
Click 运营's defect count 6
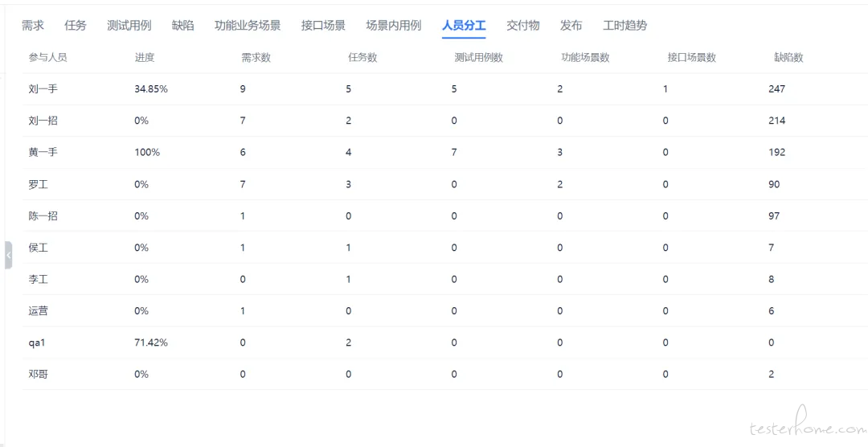point(771,311)
